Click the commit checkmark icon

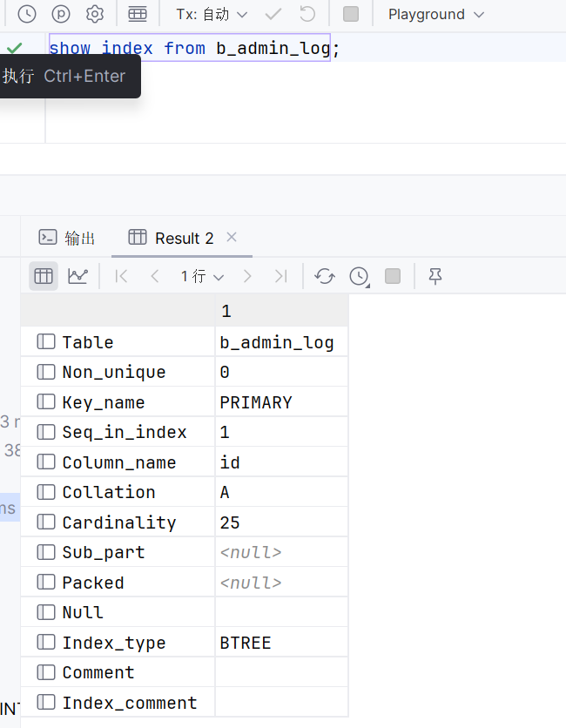273,15
